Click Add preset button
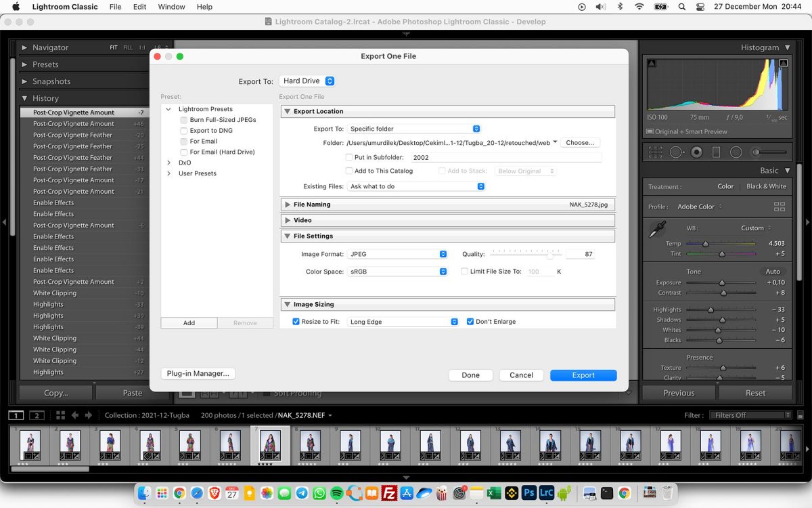The height and width of the screenshot is (508, 812). tap(189, 323)
